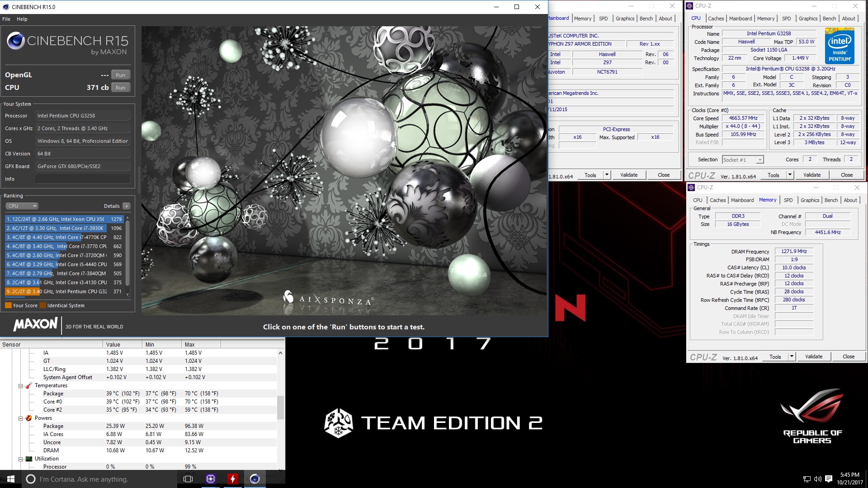Viewport: 868px width, 488px height.
Task: Open the File menu in Cinebench
Action: coord(6,19)
